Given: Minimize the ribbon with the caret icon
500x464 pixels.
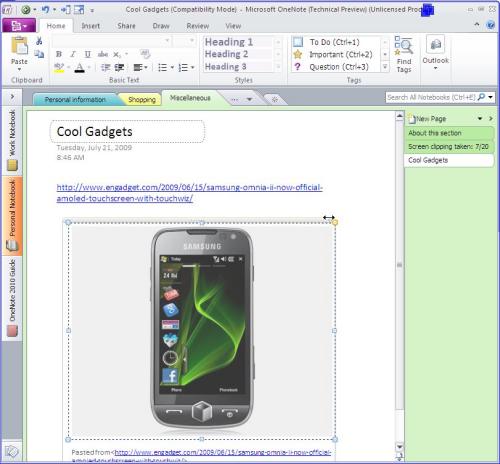Looking at the screenshot, I should point(477,25).
